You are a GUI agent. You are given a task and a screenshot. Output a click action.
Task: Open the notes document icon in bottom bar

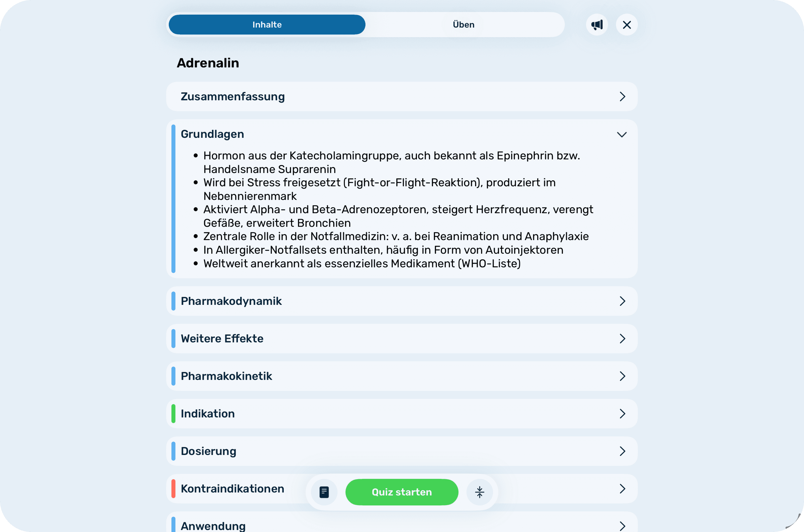[324, 492]
